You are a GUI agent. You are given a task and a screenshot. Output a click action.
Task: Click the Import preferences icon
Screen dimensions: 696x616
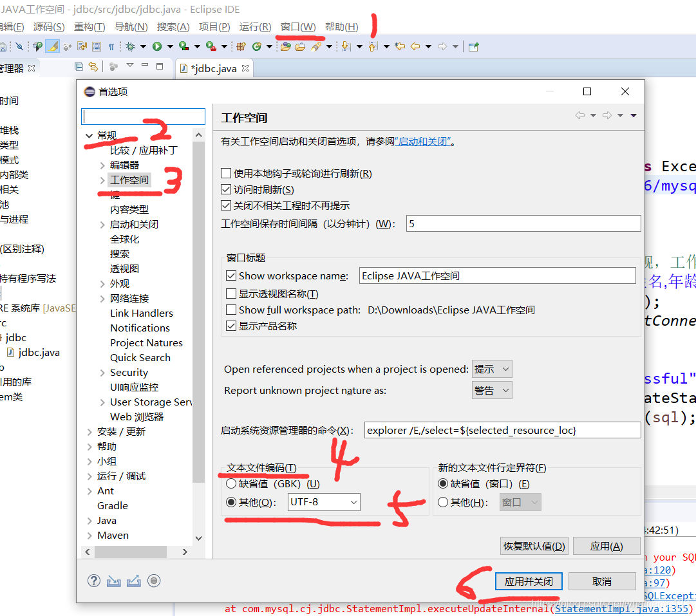[113, 581]
